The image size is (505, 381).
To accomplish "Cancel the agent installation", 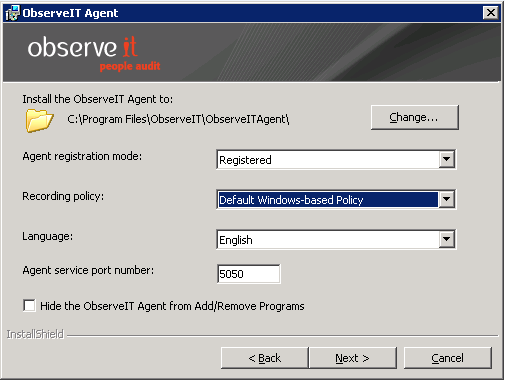I will click(x=448, y=358).
